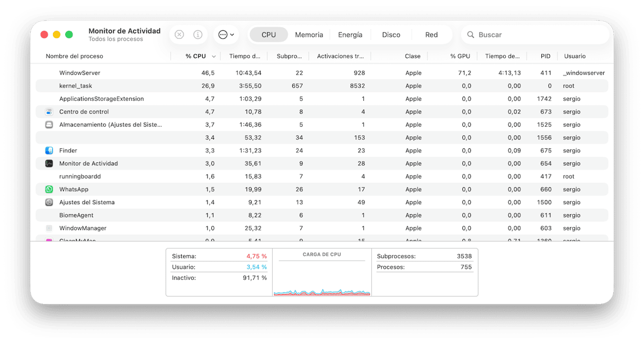644x344 pixels.
Task: Click the Ajustes del Sistema gear icon
Action: (49, 202)
